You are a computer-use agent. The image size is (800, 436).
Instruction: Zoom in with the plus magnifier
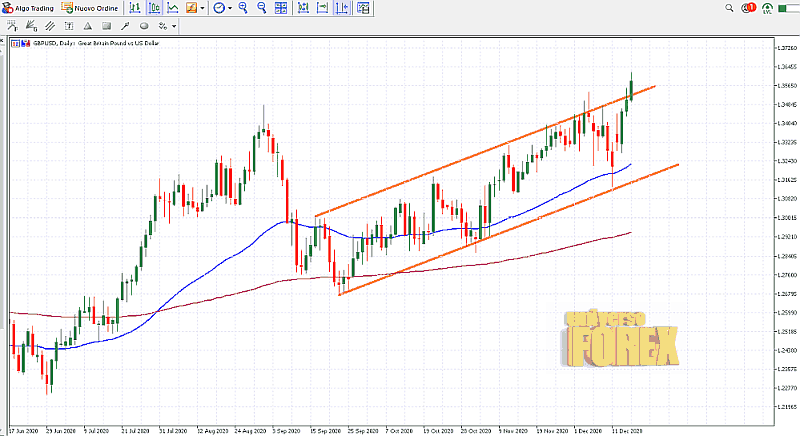(x=244, y=7)
